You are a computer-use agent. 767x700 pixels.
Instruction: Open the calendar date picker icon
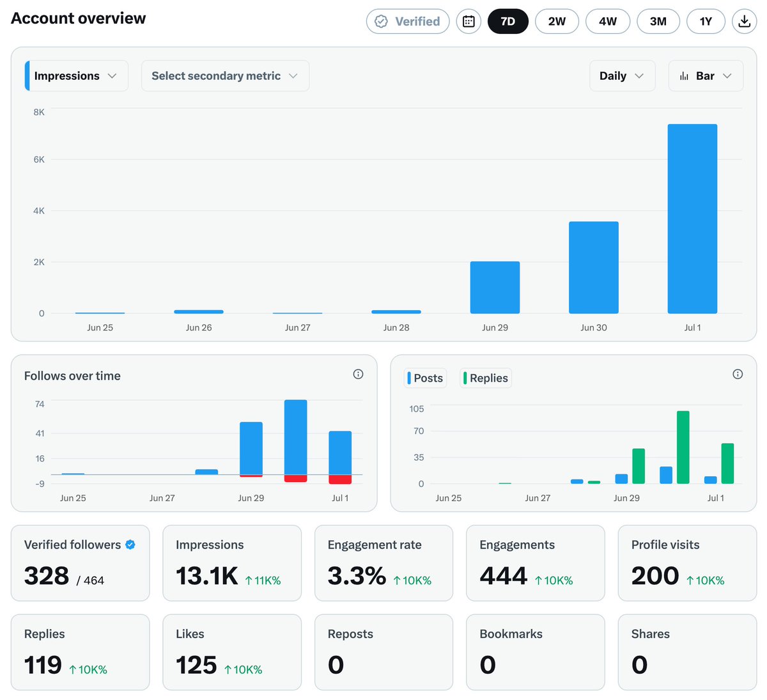pos(469,21)
